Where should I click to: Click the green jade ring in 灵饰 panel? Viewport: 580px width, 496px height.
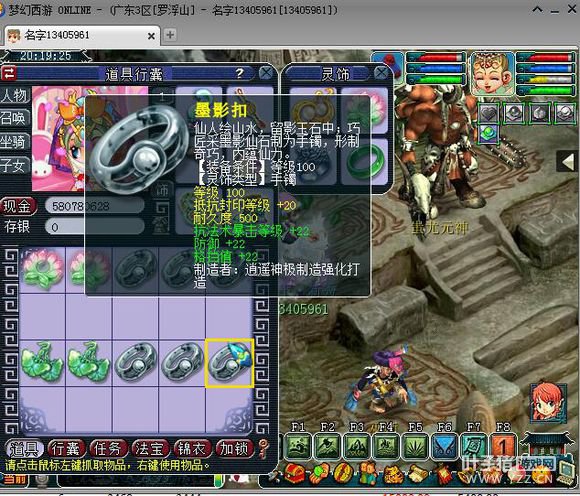point(364,162)
